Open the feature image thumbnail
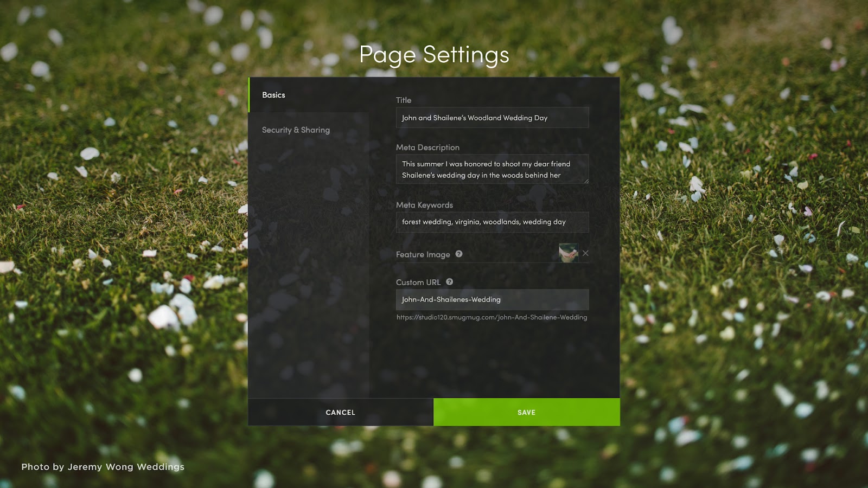 568,253
